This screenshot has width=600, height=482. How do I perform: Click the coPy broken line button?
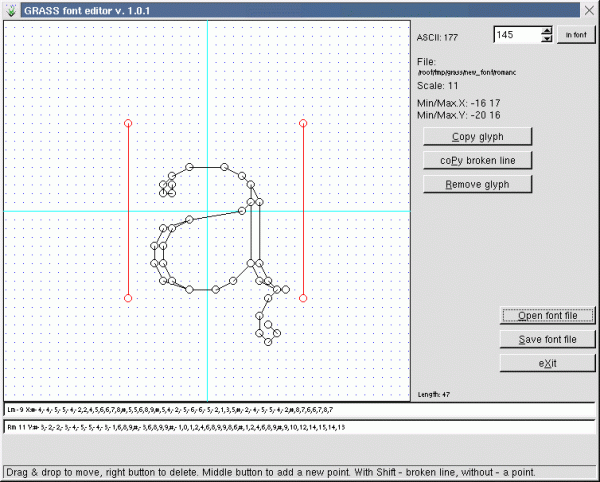(x=476, y=160)
